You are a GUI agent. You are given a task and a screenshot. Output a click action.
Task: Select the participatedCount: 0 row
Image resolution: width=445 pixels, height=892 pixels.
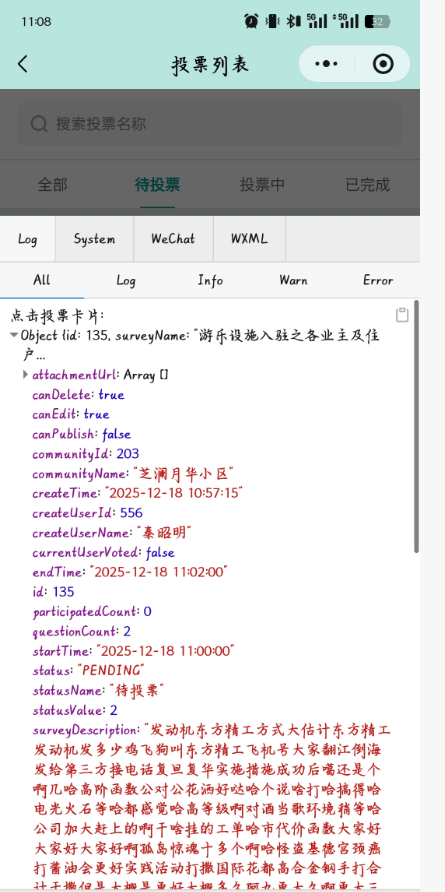92,612
